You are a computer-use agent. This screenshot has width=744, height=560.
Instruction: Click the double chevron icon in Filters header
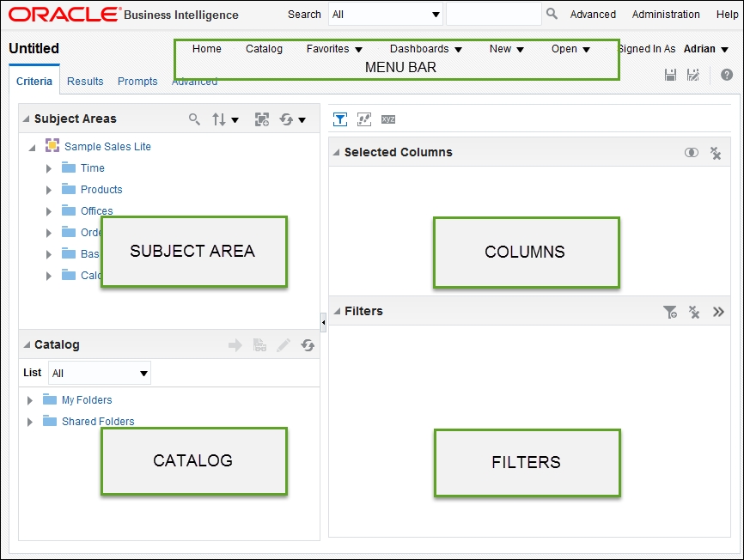pyautogui.click(x=718, y=312)
